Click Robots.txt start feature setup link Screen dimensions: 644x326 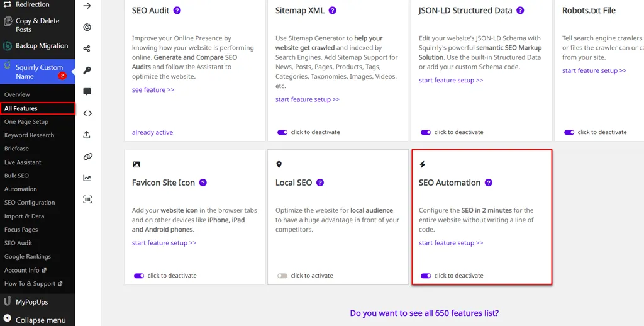(x=594, y=70)
